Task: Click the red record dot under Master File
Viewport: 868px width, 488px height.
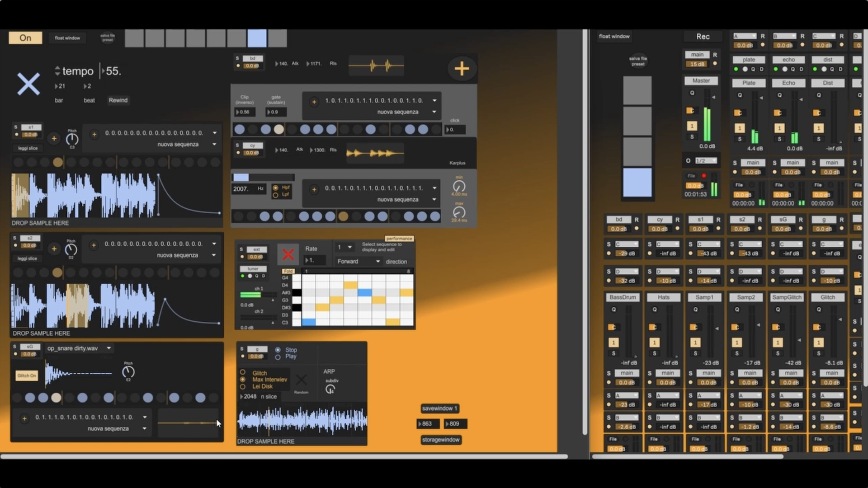Action: click(x=704, y=176)
